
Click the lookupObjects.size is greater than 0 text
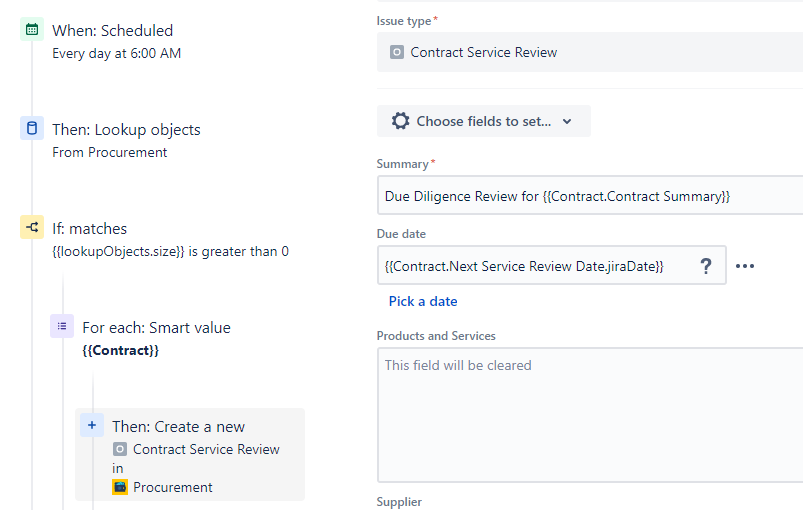click(171, 251)
